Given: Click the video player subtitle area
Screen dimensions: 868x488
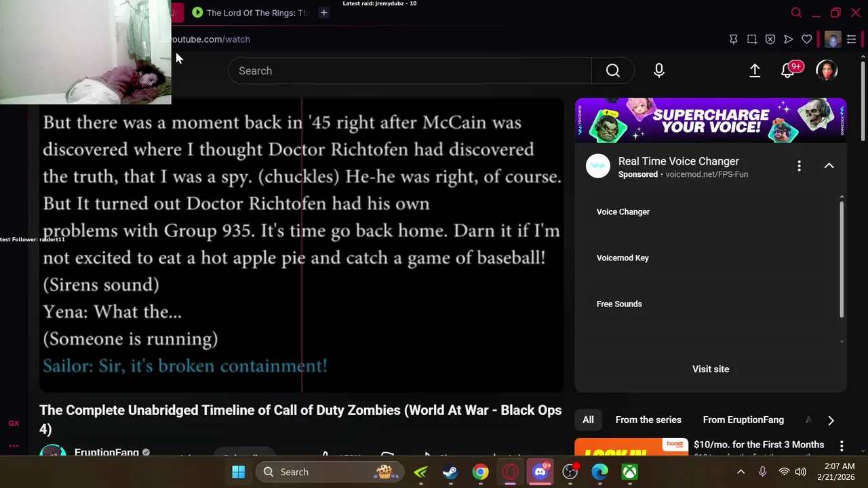Looking at the screenshot, I should click(x=301, y=245).
